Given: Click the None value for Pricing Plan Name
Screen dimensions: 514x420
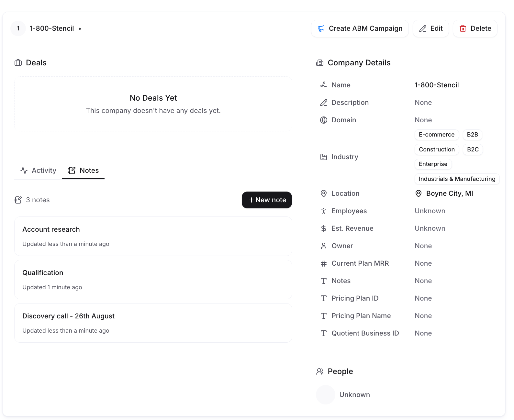Looking at the screenshot, I should [x=423, y=316].
